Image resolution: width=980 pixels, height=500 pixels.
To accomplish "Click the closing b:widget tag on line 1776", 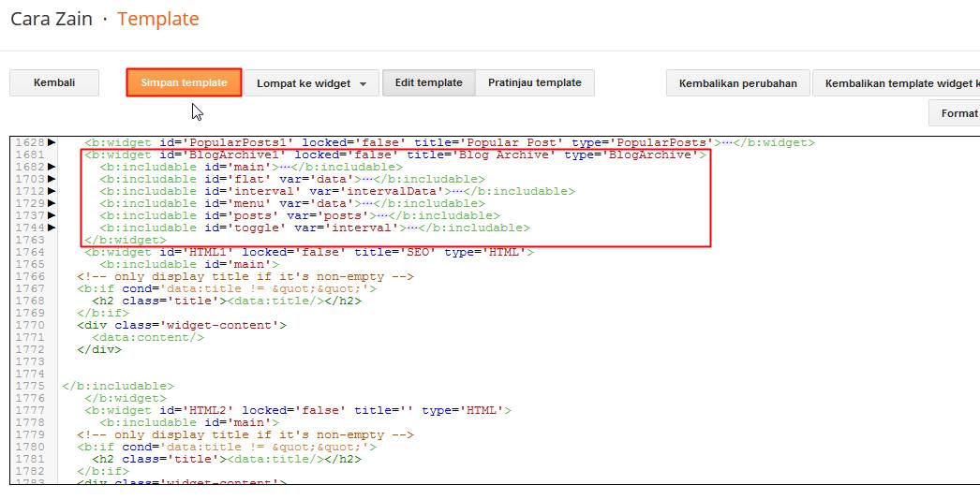I will click(126, 398).
